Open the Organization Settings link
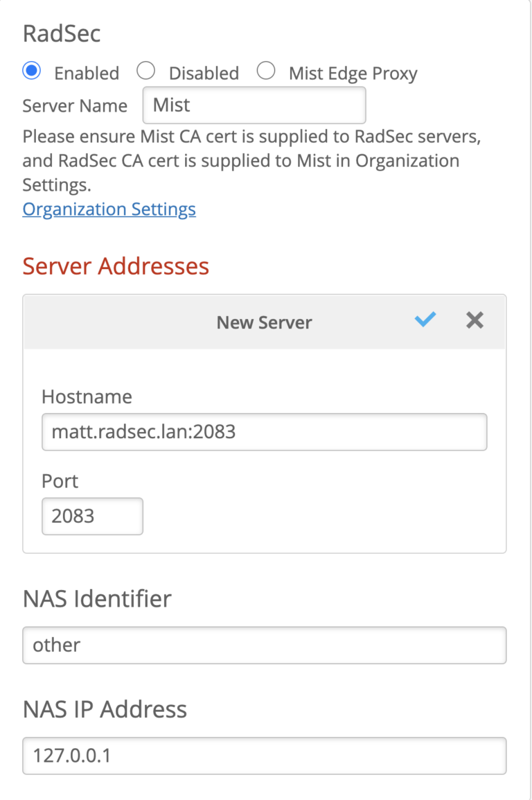Image resolution: width=532 pixels, height=800 pixels. (109, 209)
